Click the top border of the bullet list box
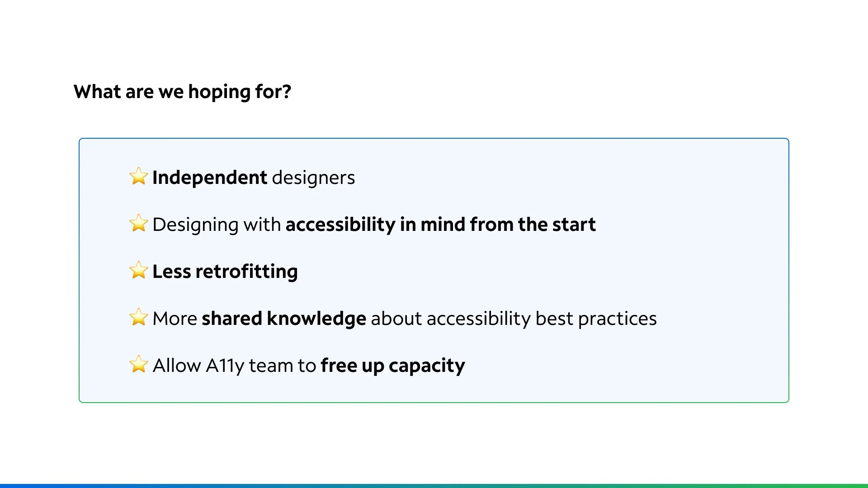The image size is (868, 488). pos(434,139)
